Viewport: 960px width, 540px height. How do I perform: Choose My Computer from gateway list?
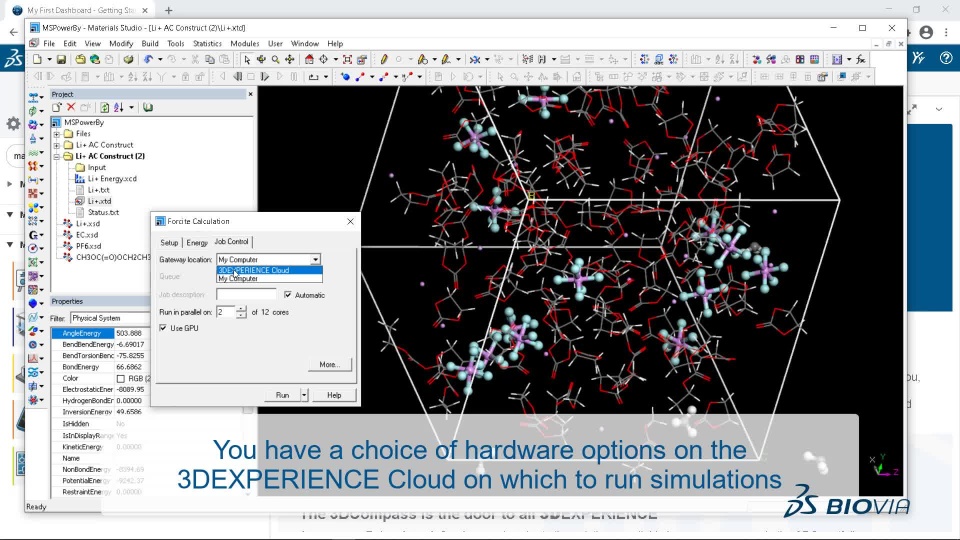coord(269,279)
